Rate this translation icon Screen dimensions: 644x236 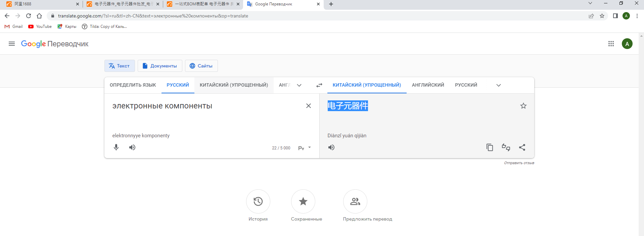coord(506,147)
